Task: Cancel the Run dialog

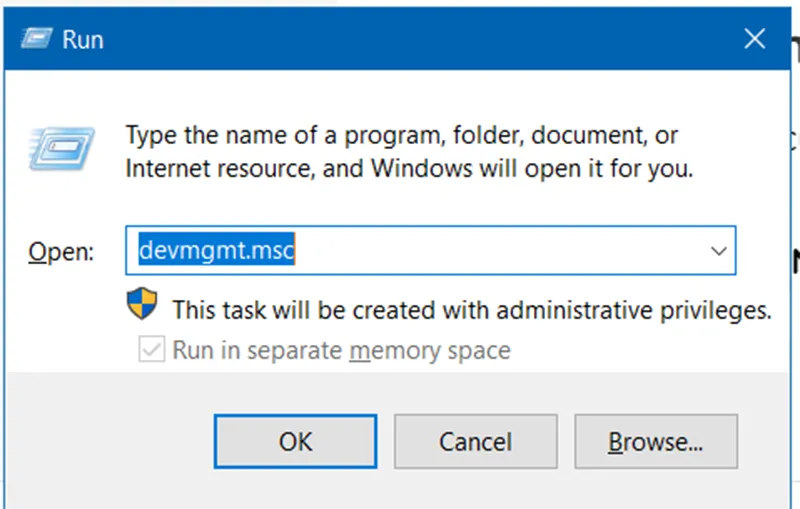Action: (x=476, y=441)
